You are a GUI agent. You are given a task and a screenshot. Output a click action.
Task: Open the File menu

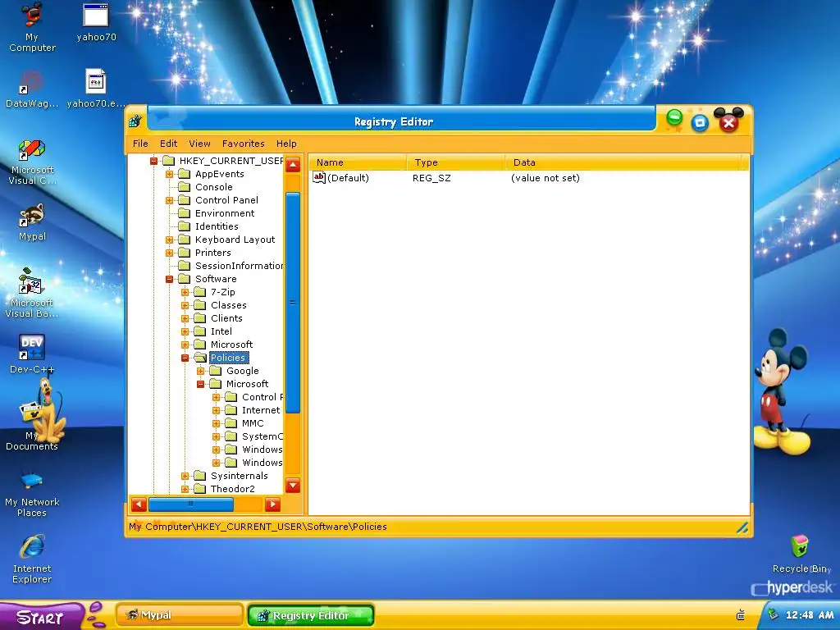click(140, 144)
